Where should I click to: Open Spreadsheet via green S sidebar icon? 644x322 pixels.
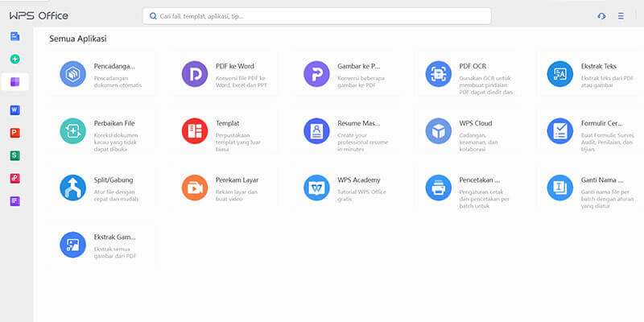point(14,155)
